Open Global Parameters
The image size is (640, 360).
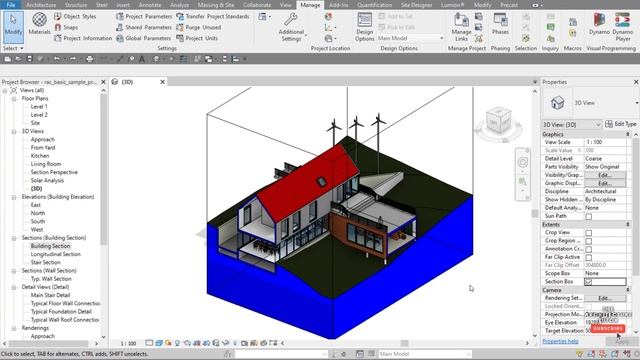coord(143,38)
